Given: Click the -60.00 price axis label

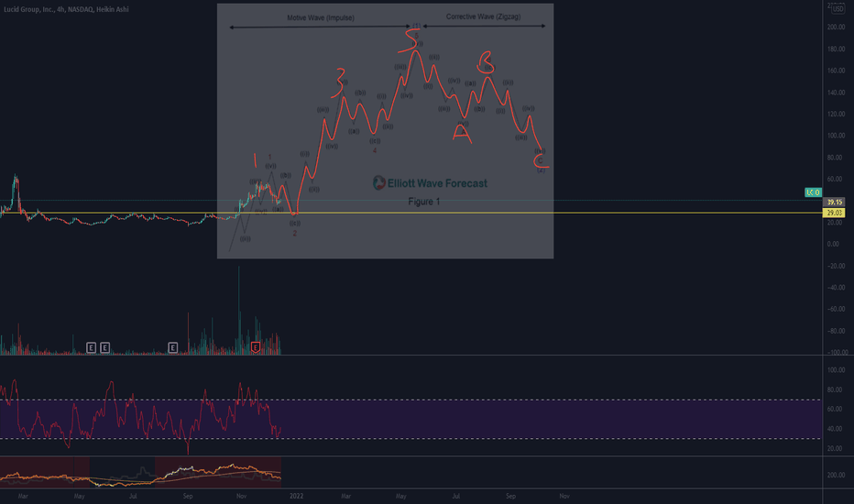Looking at the screenshot, I should click(836, 309).
